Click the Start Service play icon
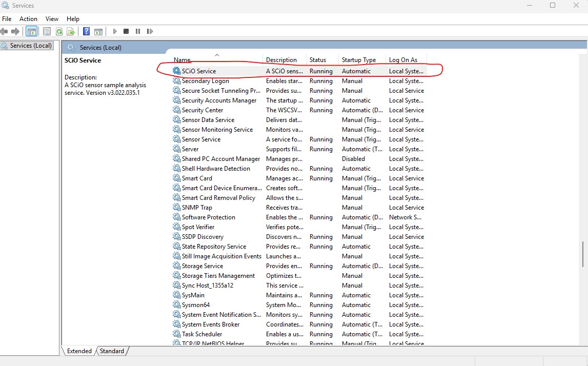The image size is (588, 366). click(x=115, y=31)
